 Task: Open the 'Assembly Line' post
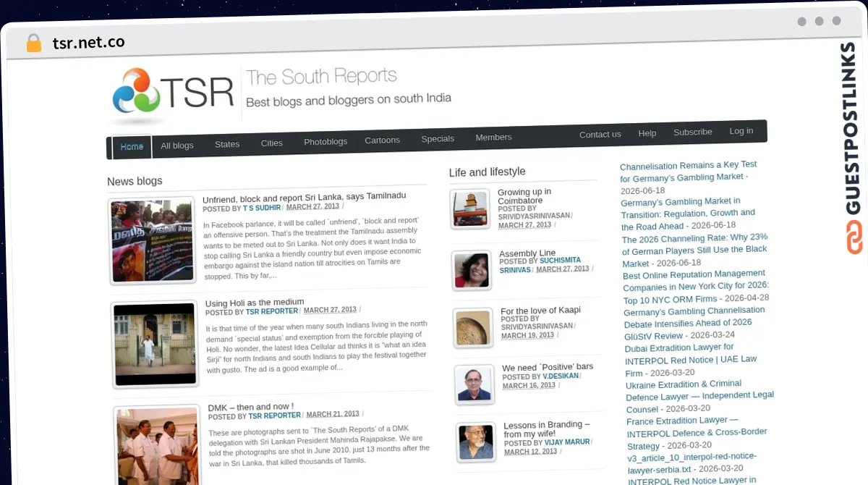528,253
